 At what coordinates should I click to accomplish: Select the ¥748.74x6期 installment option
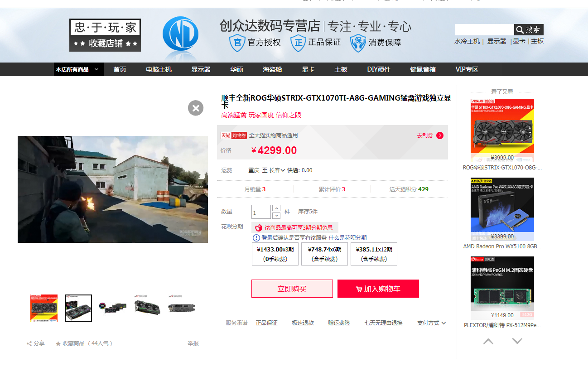324,254
